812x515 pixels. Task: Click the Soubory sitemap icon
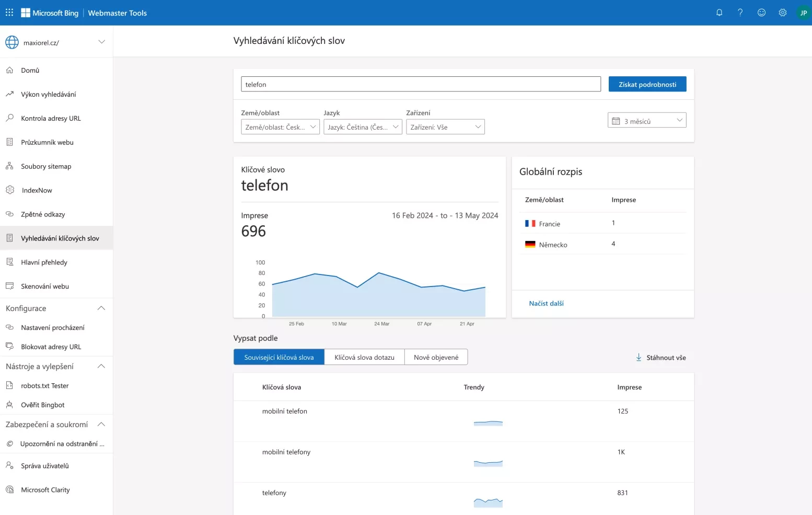pos(9,166)
